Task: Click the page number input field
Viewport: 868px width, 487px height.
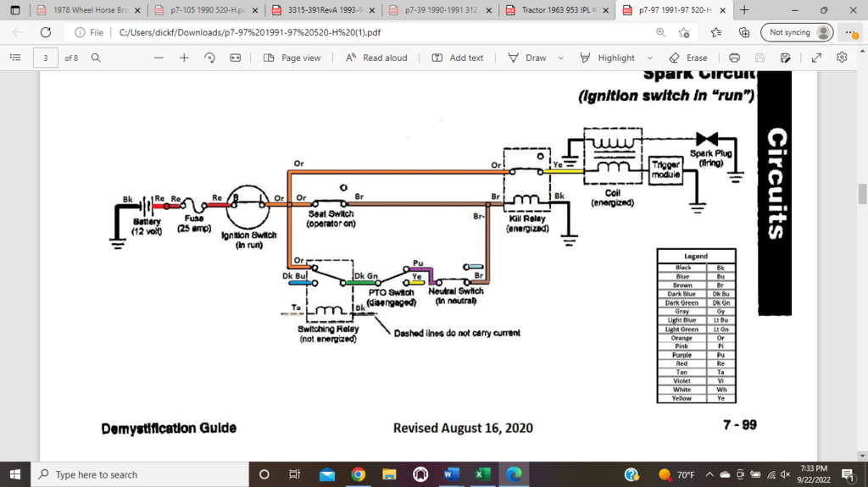Action: 46,58
